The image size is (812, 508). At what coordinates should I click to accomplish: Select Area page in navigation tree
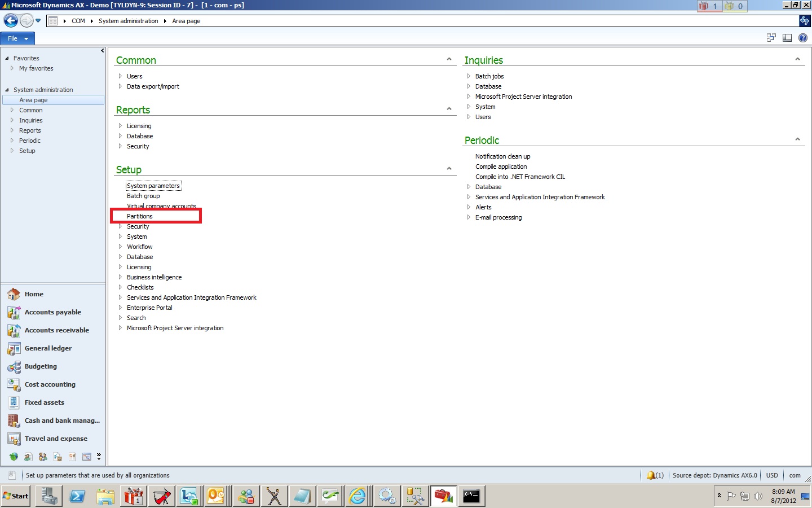[x=54, y=100]
